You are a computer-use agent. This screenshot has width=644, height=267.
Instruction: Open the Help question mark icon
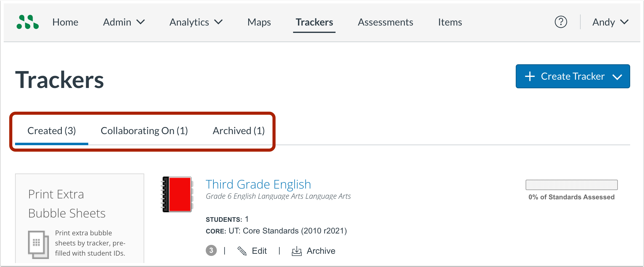click(561, 22)
